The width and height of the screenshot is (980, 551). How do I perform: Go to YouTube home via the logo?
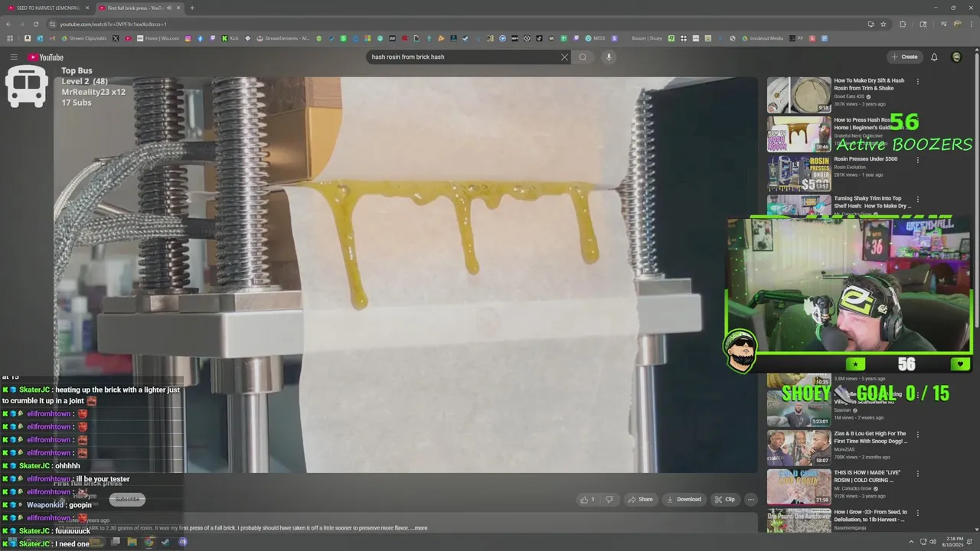[x=46, y=57]
